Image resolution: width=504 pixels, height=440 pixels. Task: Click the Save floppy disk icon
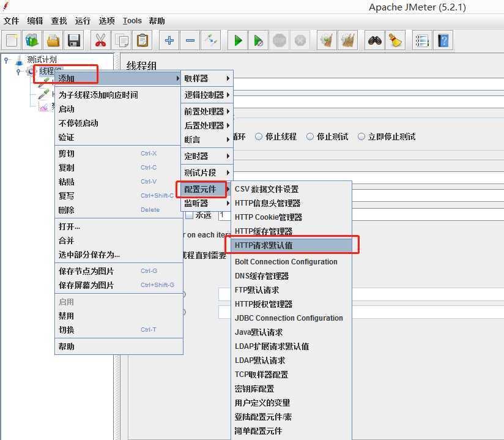click(x=74, y=40)
